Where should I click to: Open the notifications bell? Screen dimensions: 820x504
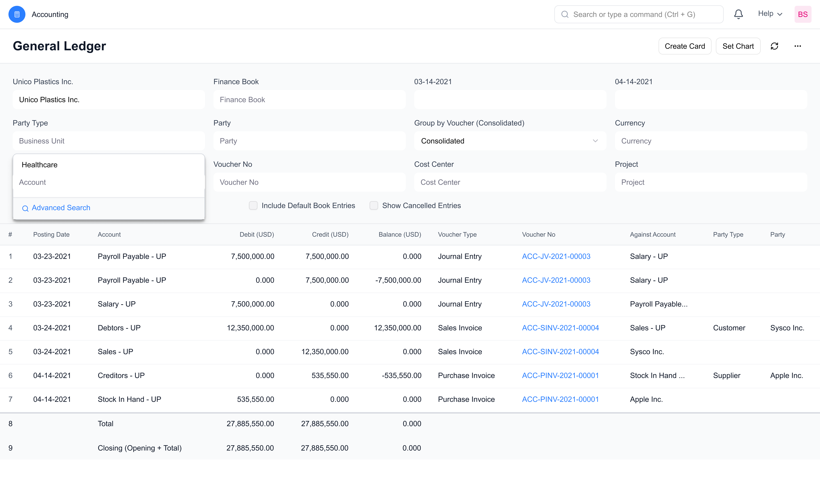click(x=738, y=14)
